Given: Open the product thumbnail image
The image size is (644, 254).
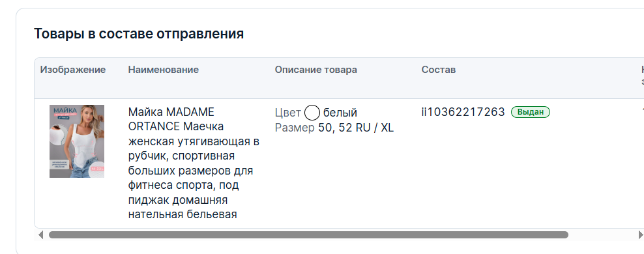Looking at the screenshot, I should (77, 141).
